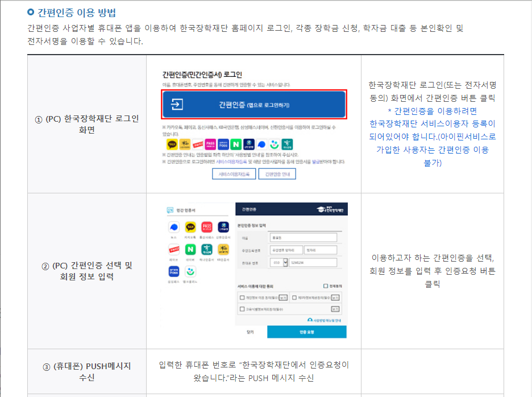Select the KB인증서 icon

[x=223, y=249]
